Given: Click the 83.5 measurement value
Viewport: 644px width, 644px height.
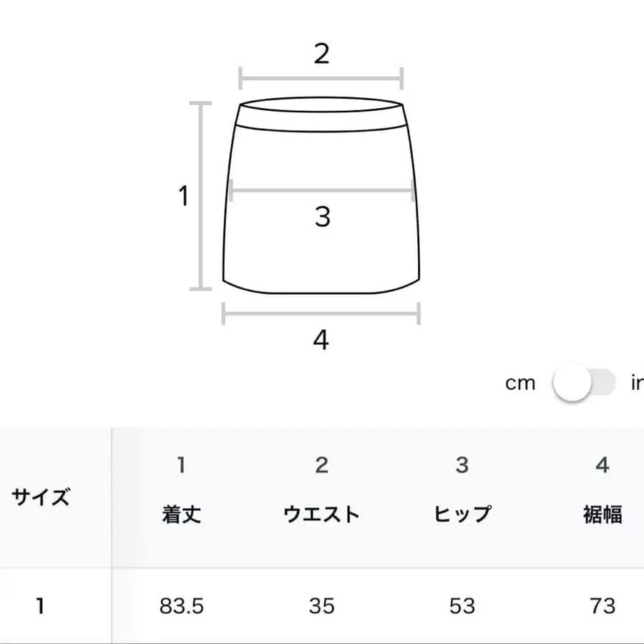Looking at the screenshot, I should coord(181,605).
